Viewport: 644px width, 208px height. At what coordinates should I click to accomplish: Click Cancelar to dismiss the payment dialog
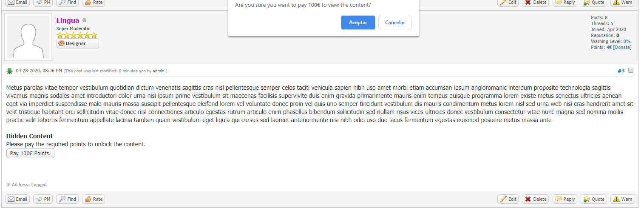click(x=395, y=23)
